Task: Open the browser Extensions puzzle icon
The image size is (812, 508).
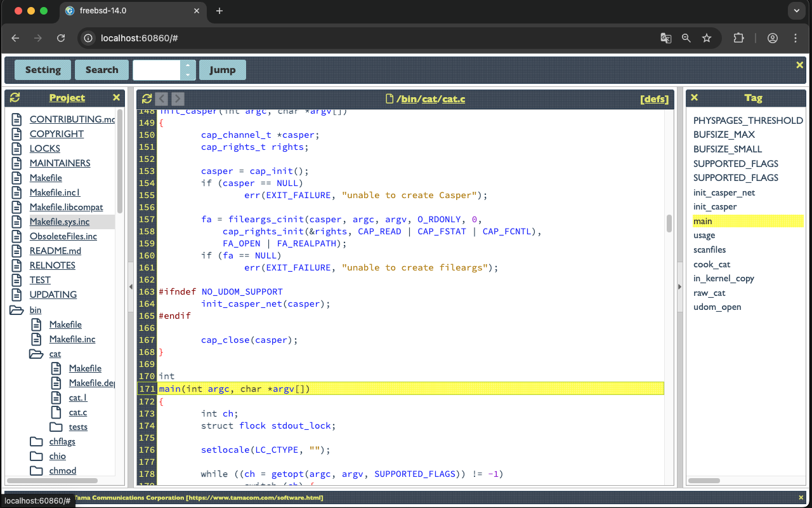Action: coord(738,38)
